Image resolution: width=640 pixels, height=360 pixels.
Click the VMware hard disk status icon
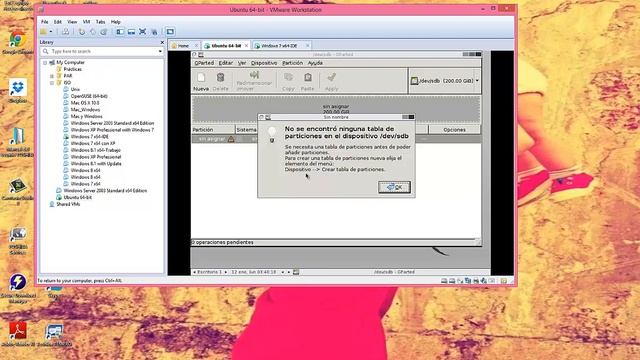(444, 281)
